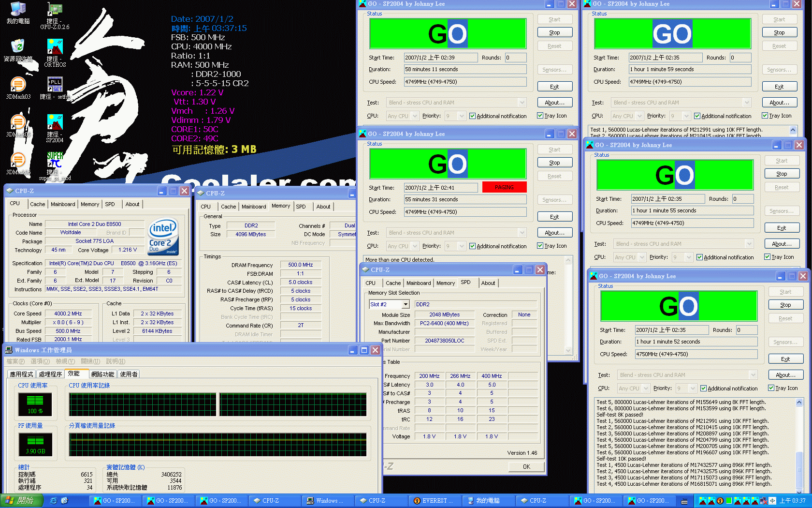
Task: Switch to the 網路功能 tab in Task Manager
Action: pyautogui.click(x=102, y=374)
